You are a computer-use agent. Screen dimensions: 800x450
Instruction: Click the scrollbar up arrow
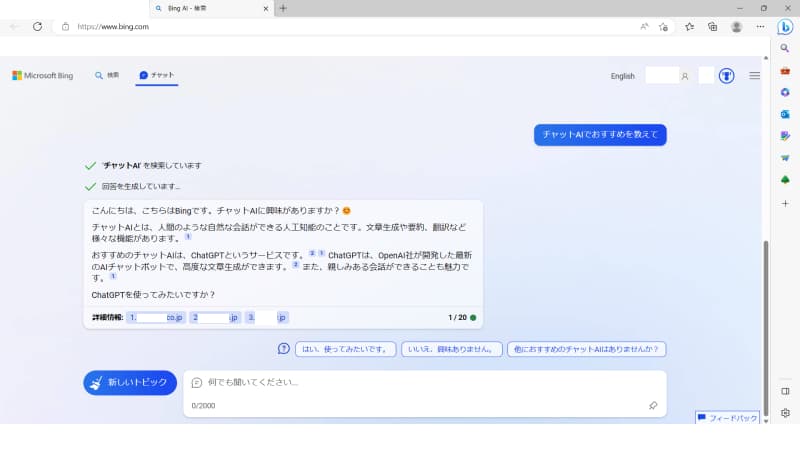point(765,58)
